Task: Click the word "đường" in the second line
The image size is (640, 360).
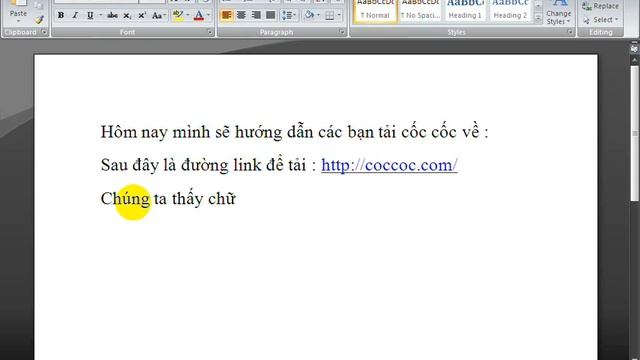Action: pos(204,165)
